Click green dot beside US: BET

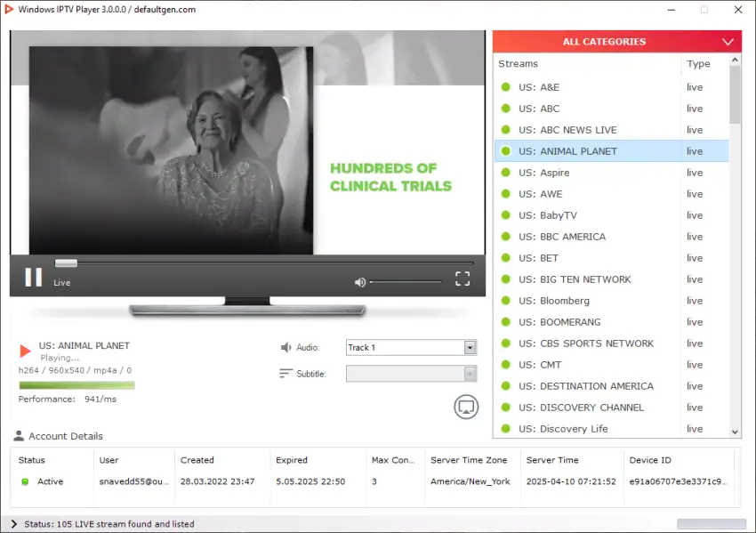tap(506, 258)
